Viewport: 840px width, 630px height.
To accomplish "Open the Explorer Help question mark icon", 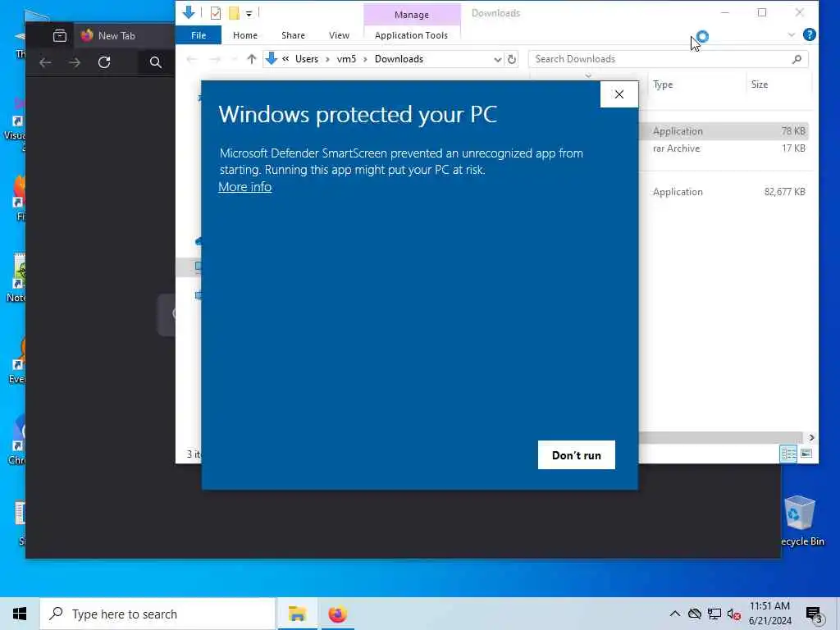I will (x=809, y=34).
